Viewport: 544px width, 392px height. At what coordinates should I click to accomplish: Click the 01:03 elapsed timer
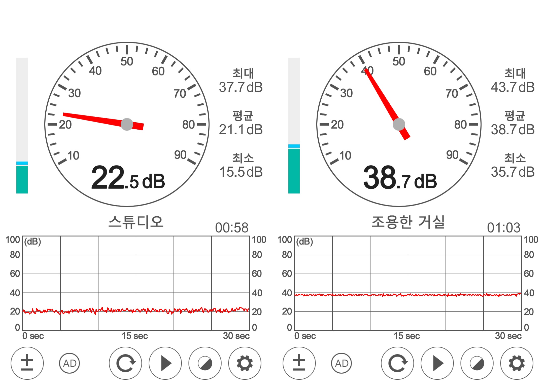pos(503,228)
